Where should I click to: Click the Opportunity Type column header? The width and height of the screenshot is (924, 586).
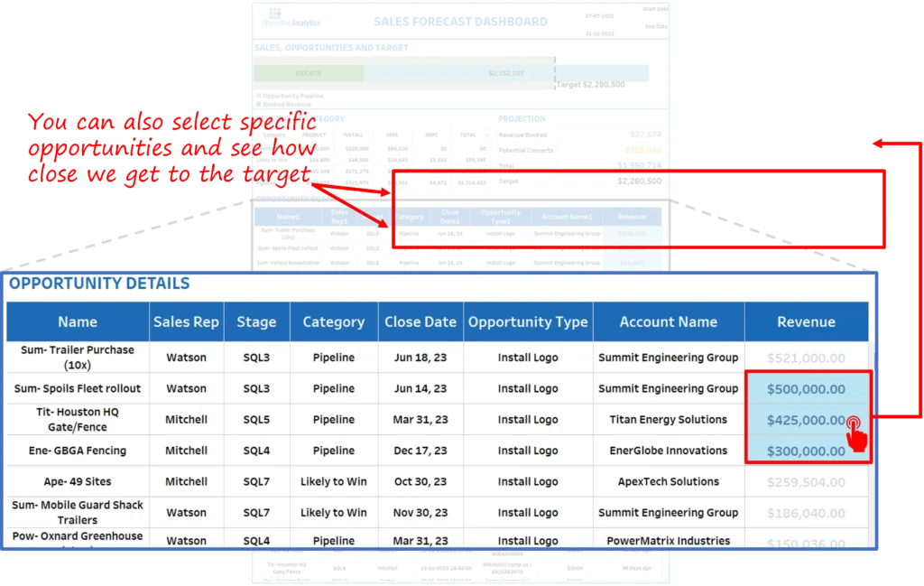[x=528, y=321]
